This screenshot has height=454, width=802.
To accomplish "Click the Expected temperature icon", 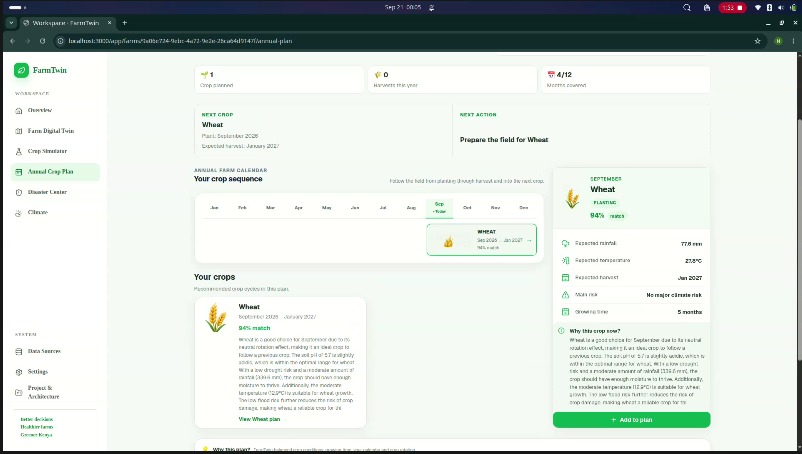I will (565, 261).
